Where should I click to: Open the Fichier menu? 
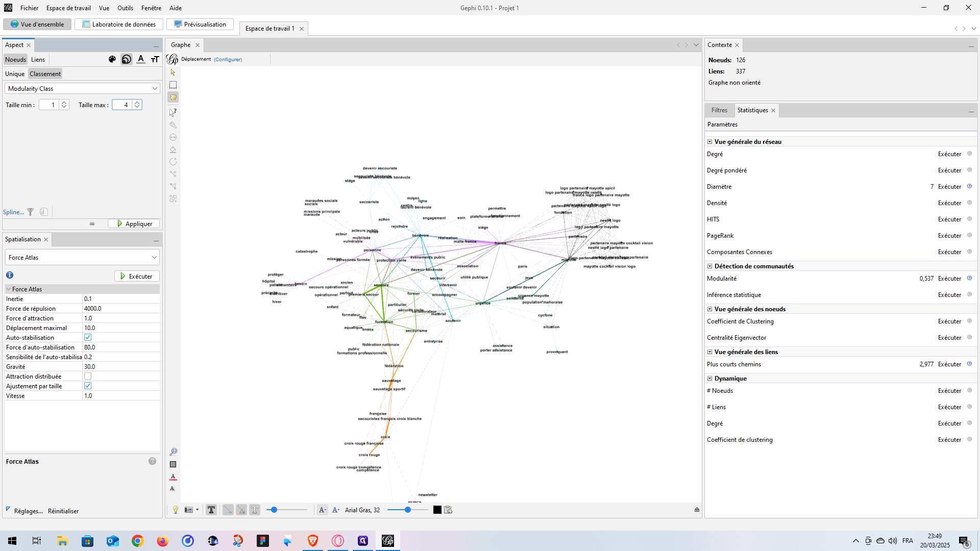tap(29, 8)
